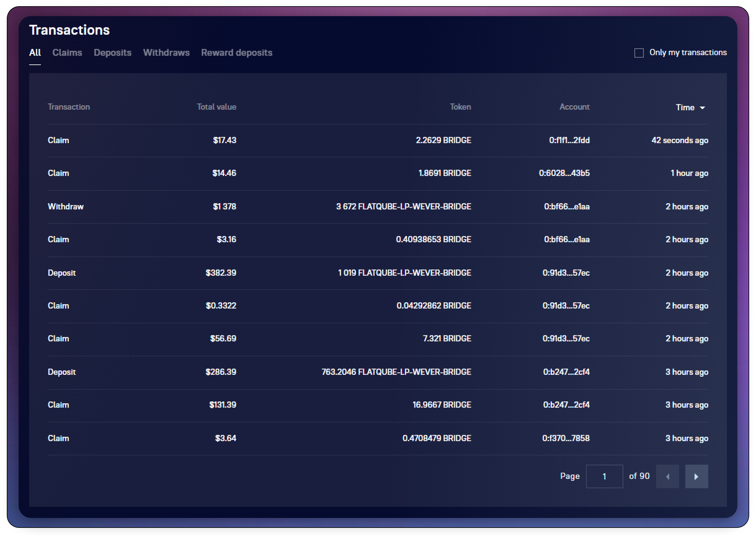
Task: Select the All transactions tab
Action: coord(35,52)
